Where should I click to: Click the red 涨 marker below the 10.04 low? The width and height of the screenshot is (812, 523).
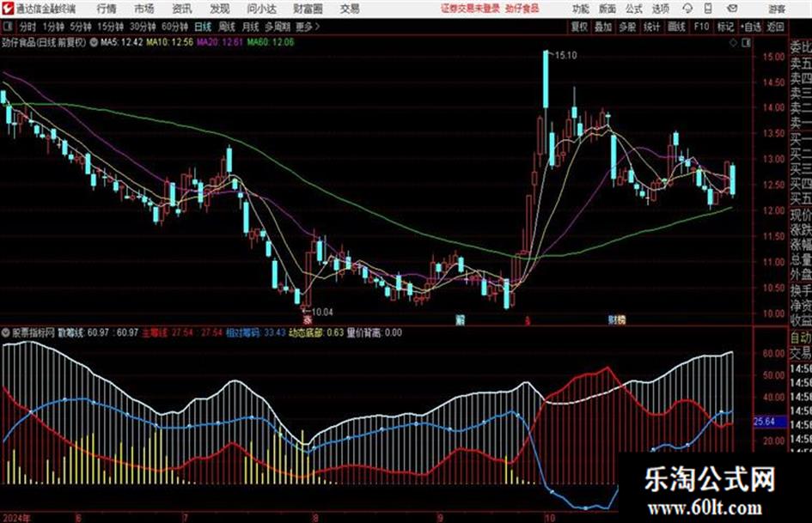coord(307,319)
